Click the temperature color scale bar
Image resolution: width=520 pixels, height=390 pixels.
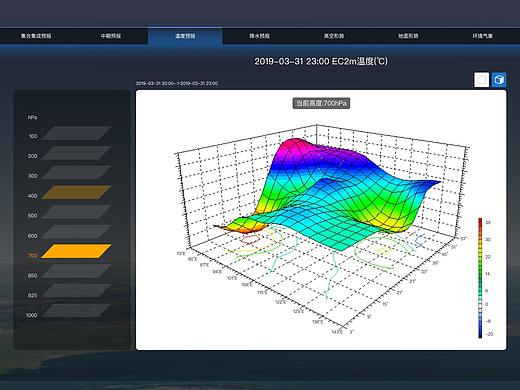(x=480, y=278)
